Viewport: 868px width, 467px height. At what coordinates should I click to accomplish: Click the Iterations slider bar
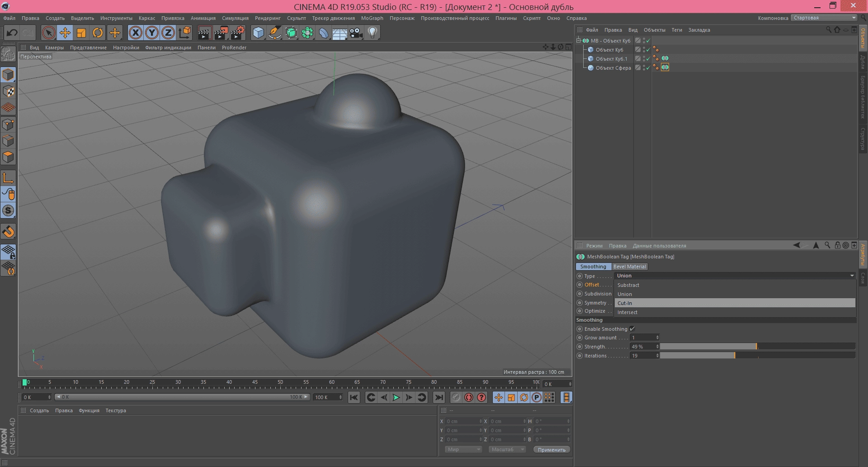pos(758,356)
